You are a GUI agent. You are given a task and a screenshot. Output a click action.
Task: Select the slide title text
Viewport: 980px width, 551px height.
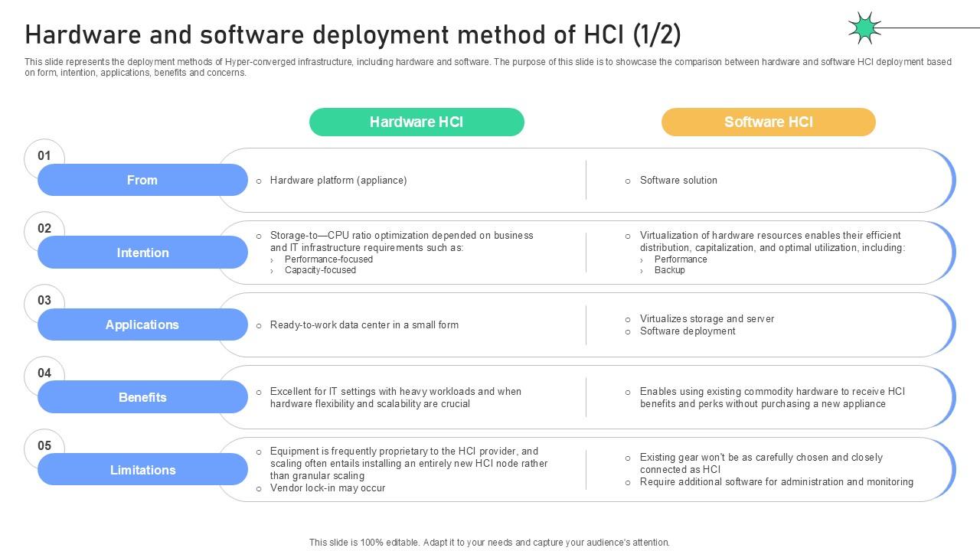coord(353,34)
